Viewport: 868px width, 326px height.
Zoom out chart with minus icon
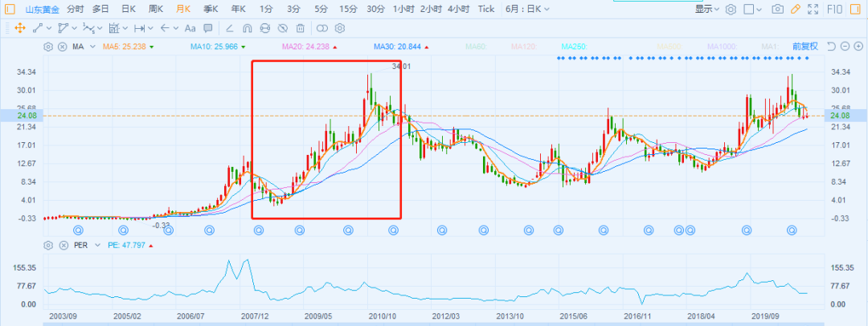tap(845, 47)
